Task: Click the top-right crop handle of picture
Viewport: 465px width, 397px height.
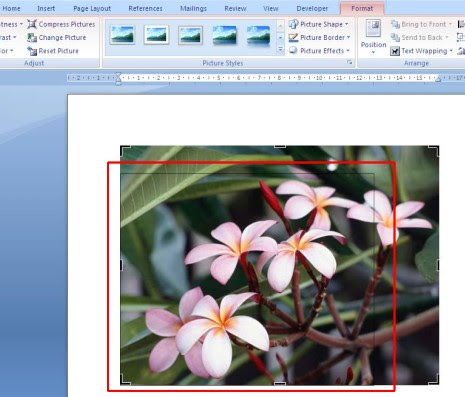Action: (434, 150)
